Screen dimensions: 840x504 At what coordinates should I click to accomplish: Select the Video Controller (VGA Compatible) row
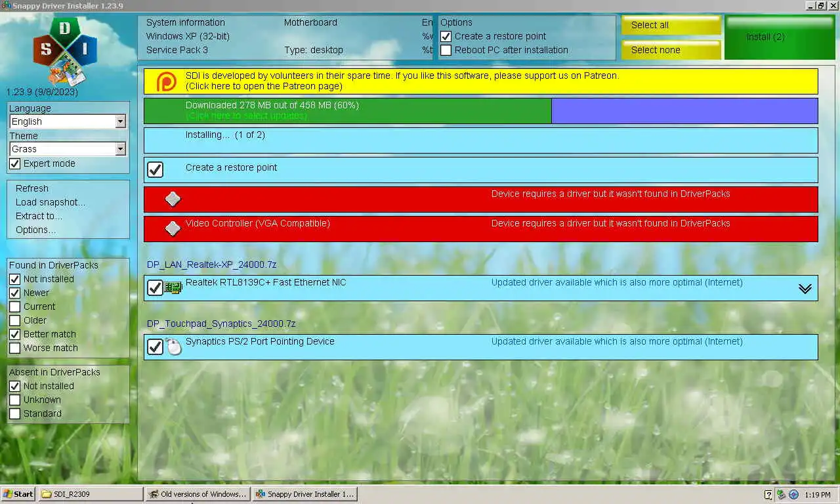[x=481, y=228]
